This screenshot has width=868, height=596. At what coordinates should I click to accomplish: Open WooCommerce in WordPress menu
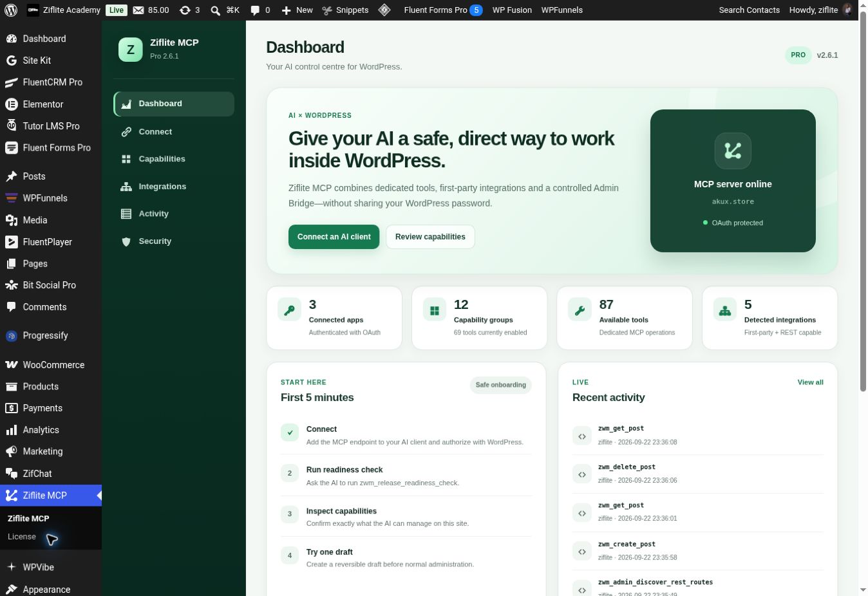tap(51, 365)
